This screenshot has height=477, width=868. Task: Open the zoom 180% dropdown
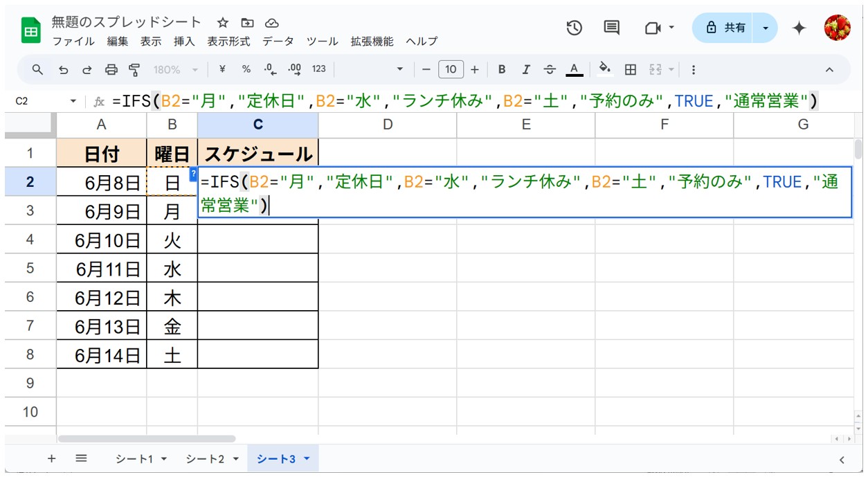point(175,69)
